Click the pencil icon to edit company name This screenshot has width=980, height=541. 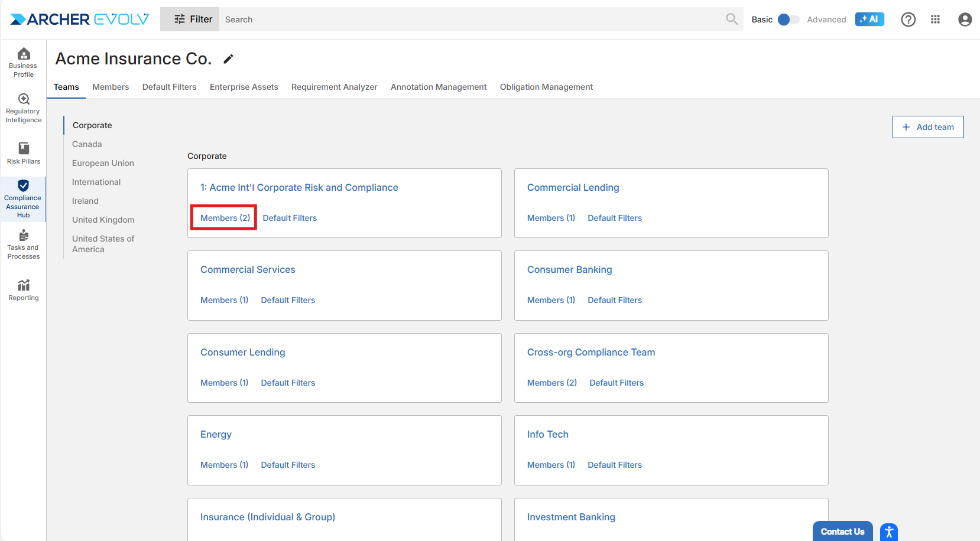pyautogui.click(x=228, y=59)
